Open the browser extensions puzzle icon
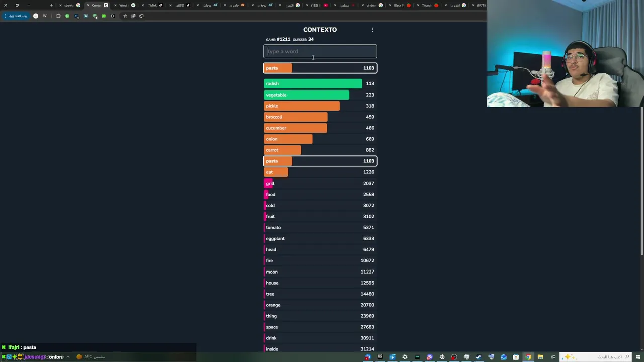 pos(58,16)
